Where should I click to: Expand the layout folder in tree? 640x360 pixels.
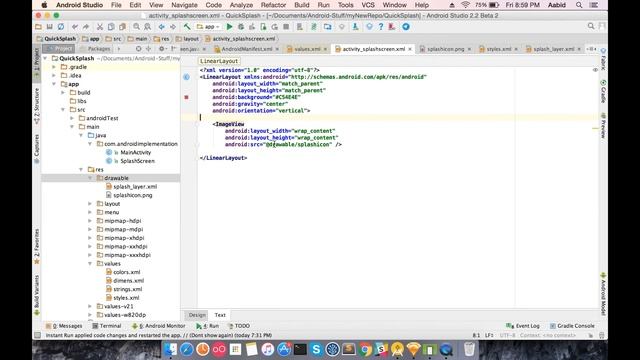tap(90, 204)
